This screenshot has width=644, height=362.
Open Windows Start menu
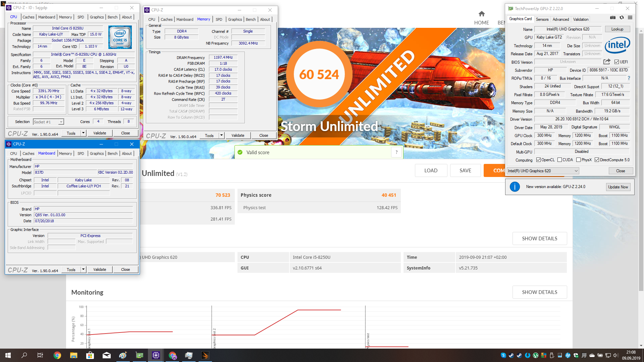tap(8, 355)
